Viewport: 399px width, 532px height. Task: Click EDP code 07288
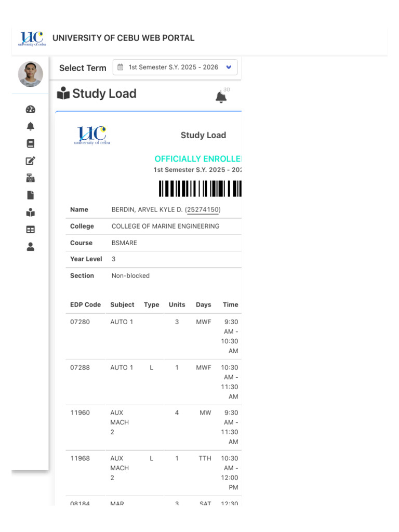pos(80,368)
